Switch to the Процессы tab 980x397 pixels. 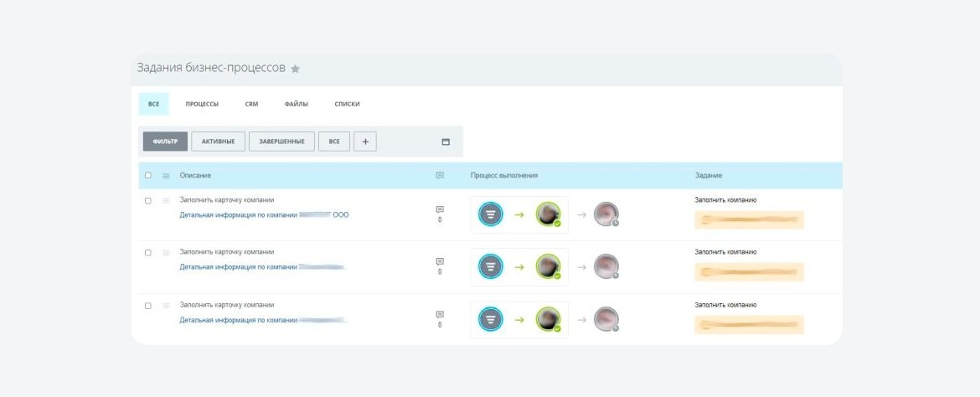pos(202,105)
